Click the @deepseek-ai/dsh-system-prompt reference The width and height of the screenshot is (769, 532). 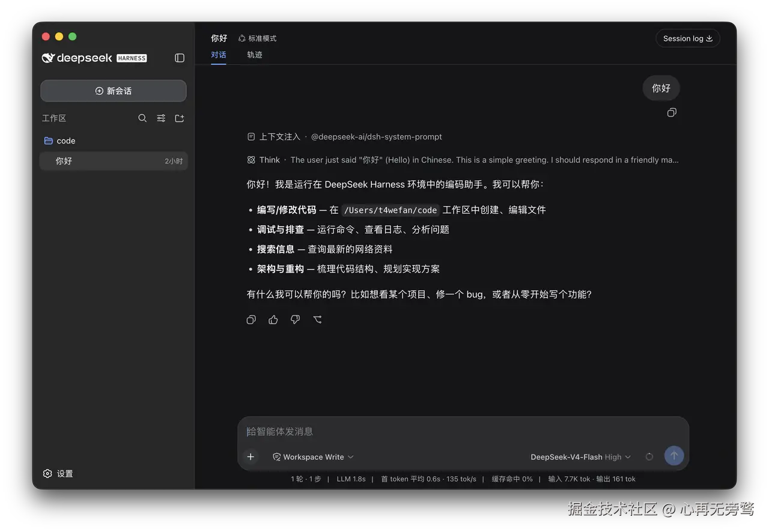point(377,137)
